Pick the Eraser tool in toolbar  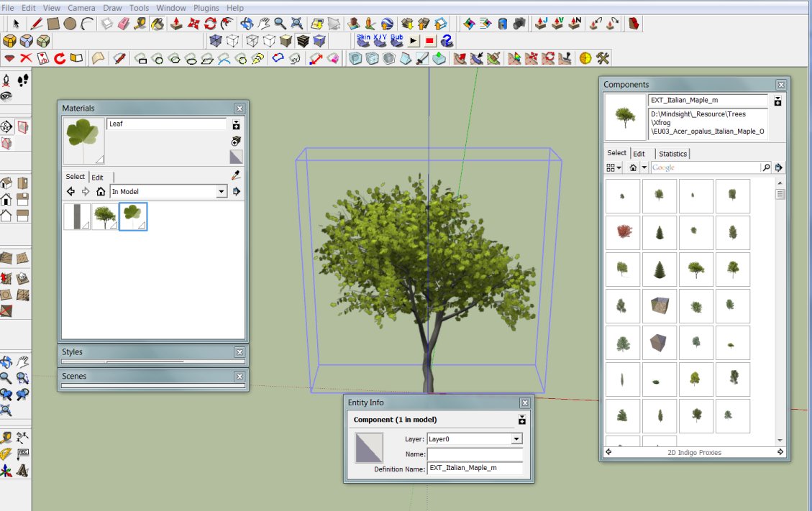coord(122,24)
